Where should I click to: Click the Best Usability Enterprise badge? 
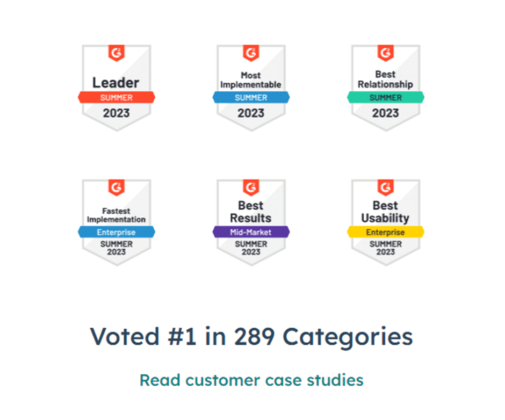tap(386, 222)
